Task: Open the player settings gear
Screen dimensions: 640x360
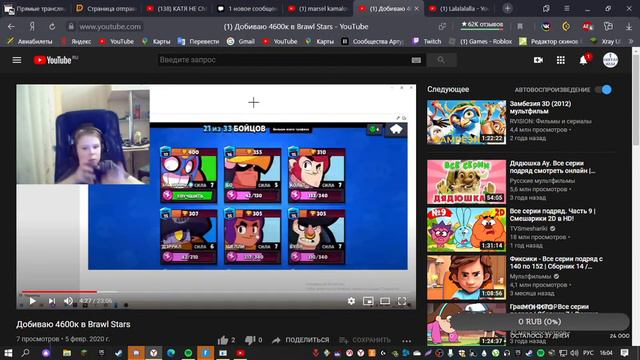Action: 351,301
